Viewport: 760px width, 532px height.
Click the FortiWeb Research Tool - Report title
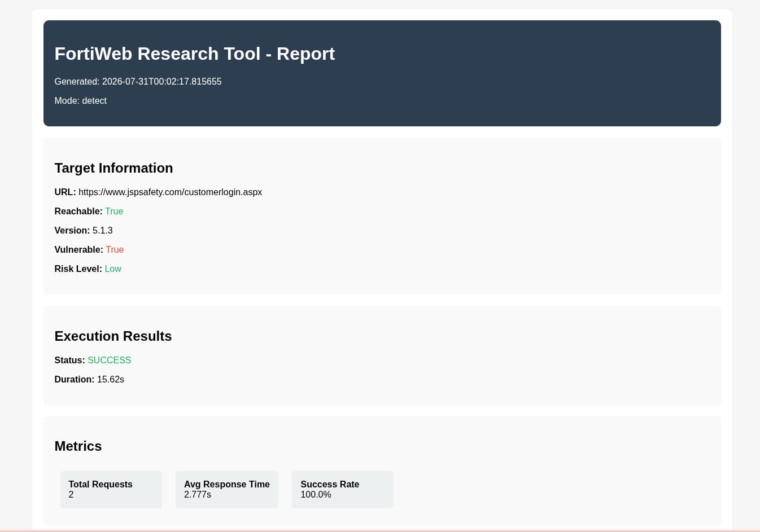click(194, 54)
